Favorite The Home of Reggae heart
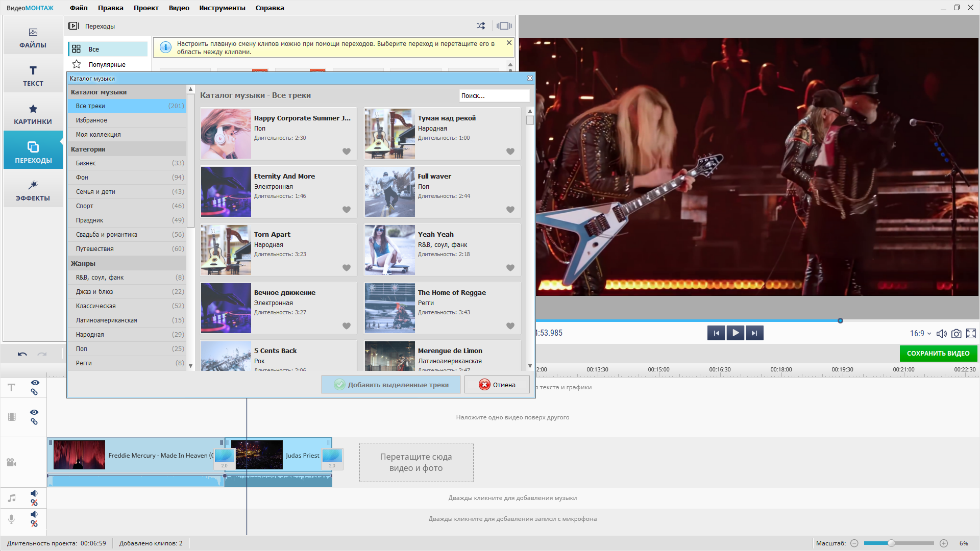This screenshot has height=551, width=980. click(510, 326)
